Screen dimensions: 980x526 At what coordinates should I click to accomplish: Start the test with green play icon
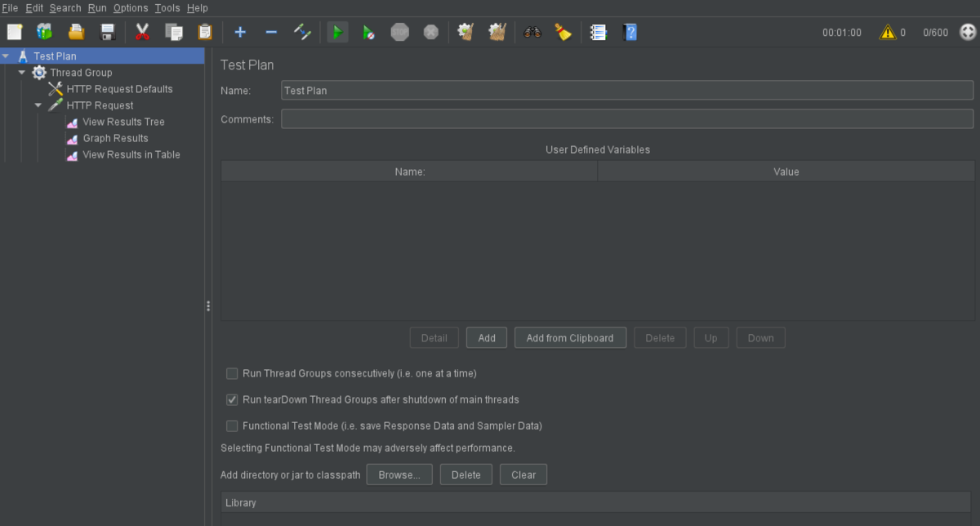(337, 32)
